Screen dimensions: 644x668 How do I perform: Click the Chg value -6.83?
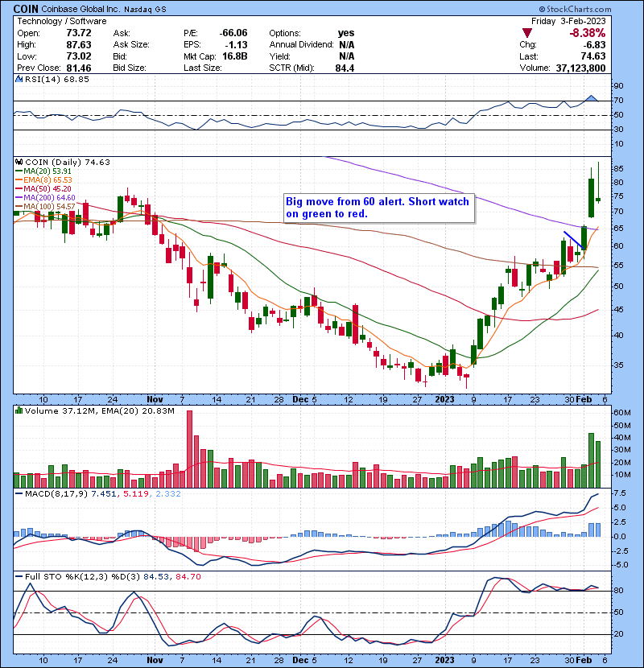[x=594, y=44]
